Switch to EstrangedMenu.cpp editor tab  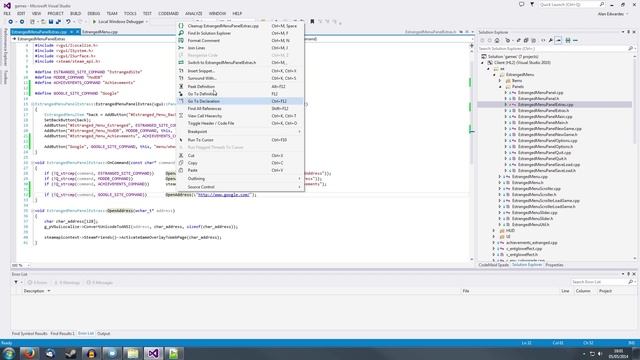(x=100, y=32)
